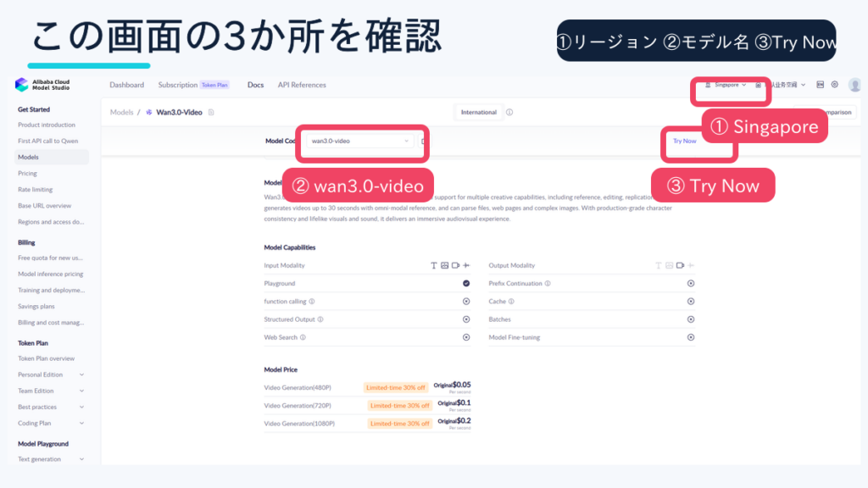Info icon beside Cache
The image size is (868, 488).
click(511, 302)
